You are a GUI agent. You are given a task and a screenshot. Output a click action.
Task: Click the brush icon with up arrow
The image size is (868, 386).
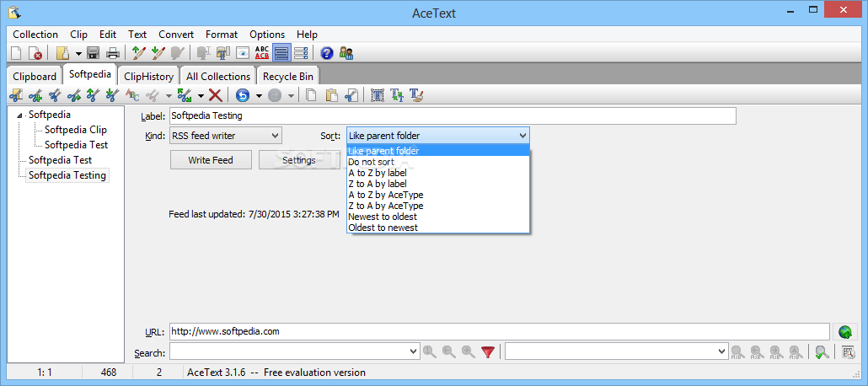tap(139, 53)
